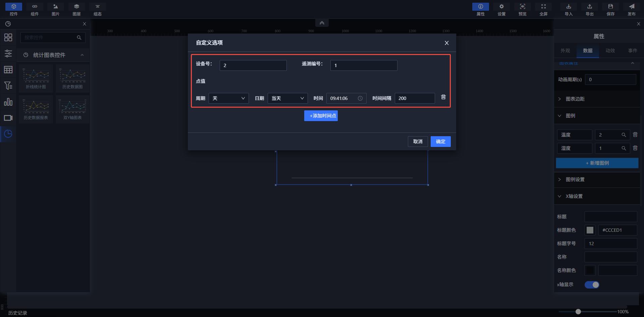Pick the 标题颜色 color swatch
644x317 pixels.
[590, 230]
